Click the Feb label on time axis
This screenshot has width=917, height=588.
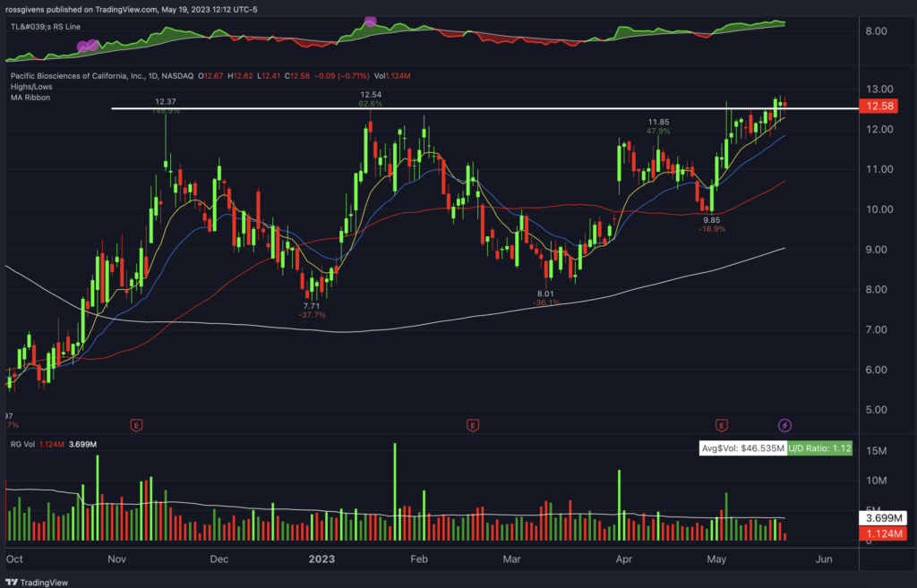tap(419, 559)
